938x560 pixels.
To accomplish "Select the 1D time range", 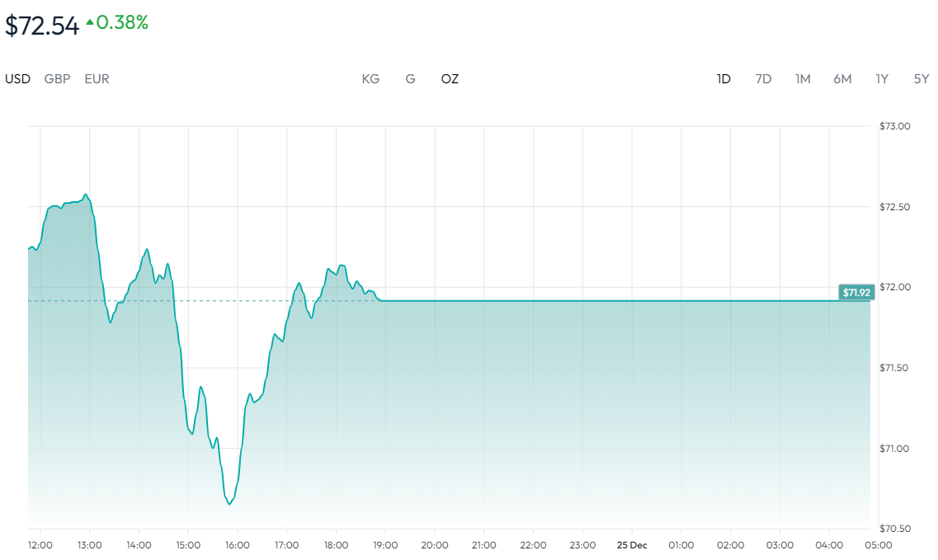I will pos(724,79).
